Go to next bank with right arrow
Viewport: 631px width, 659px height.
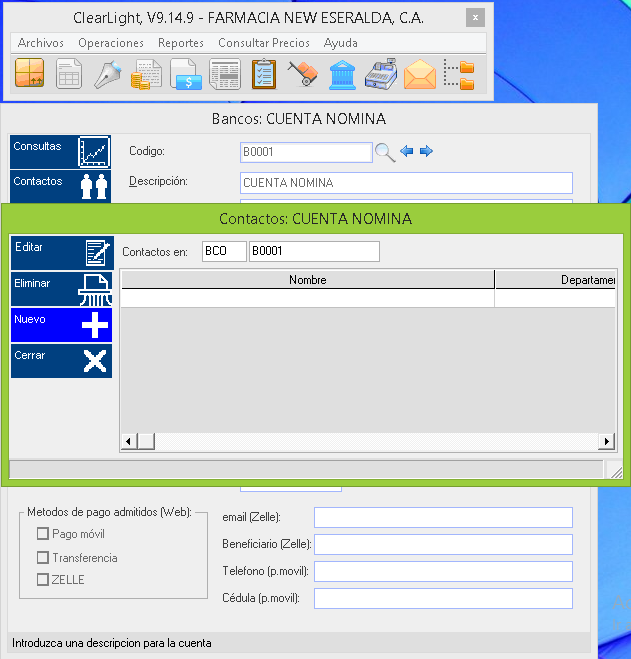pyautogui.click(x=426, y=151)
